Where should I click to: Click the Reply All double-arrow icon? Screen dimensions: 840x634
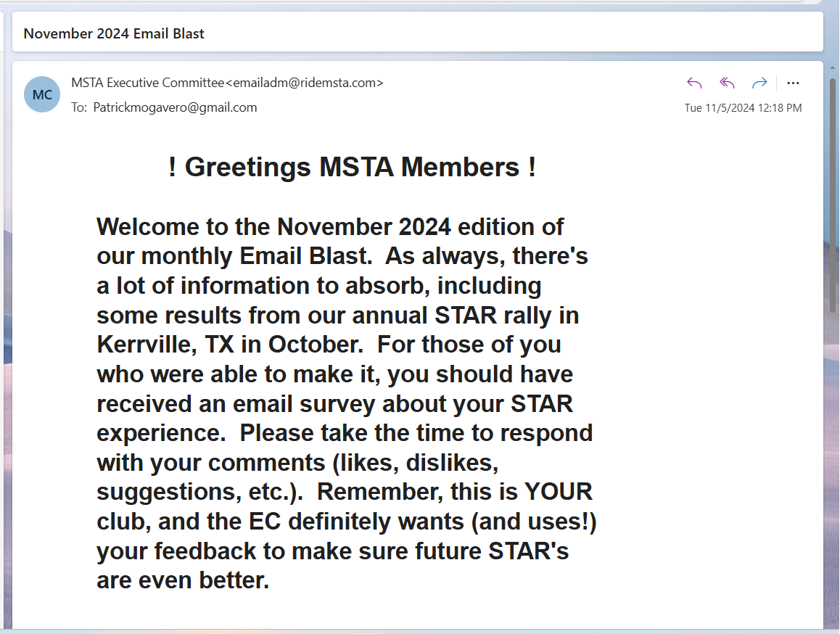[727, 83]
